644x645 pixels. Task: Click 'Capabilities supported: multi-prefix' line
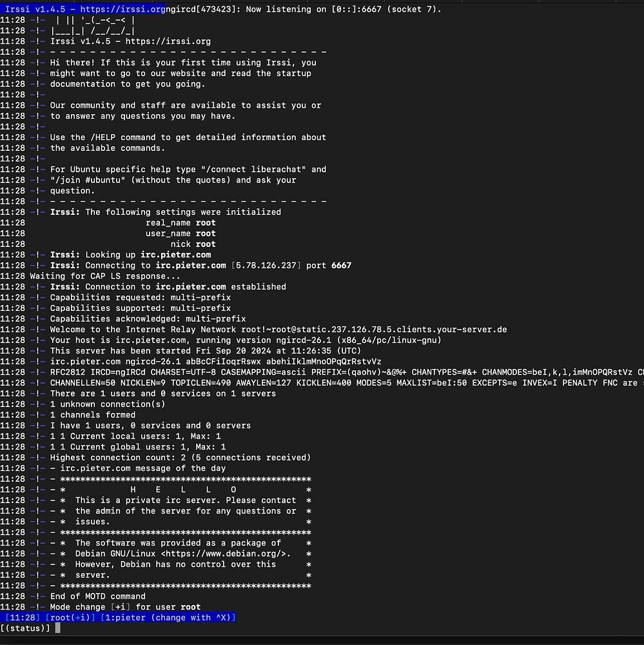[x=141, y=308]
